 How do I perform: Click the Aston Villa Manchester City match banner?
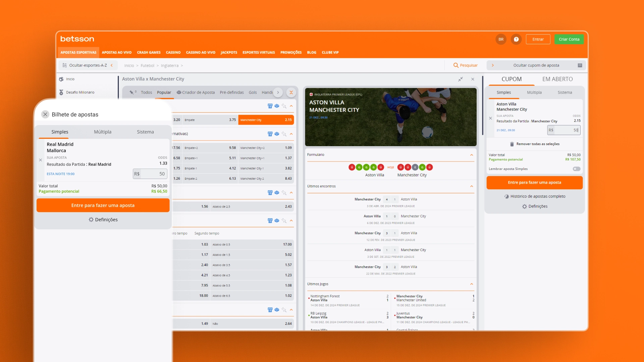point(391,117)
